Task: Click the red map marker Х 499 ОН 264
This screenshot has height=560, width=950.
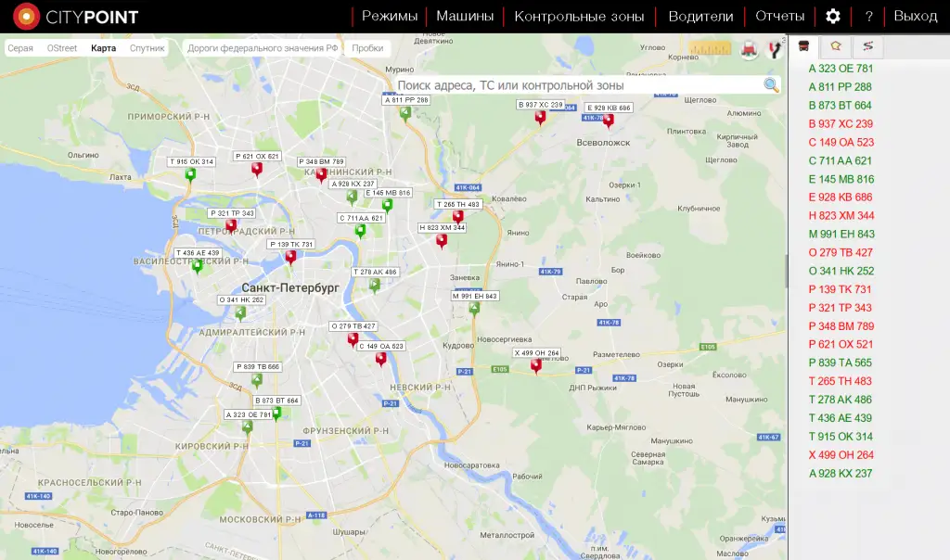Action: (x=536, y=365)
